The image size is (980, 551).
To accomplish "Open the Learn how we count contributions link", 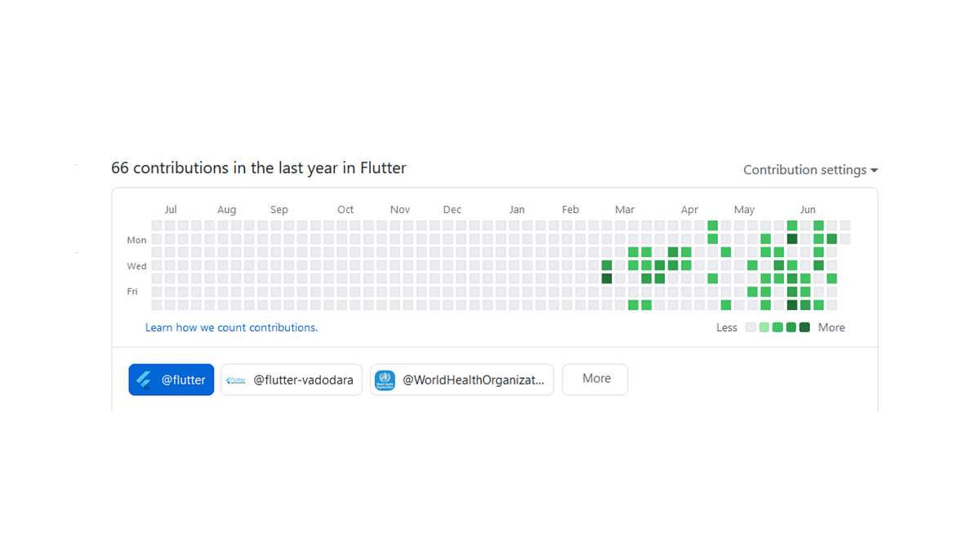I will pyautogui.click(x=231, y=327).
